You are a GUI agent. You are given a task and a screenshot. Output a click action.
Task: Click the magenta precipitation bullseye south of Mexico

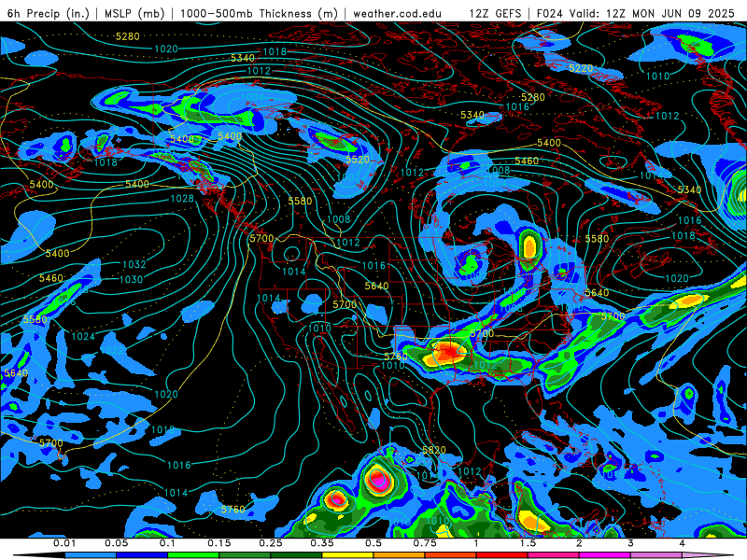click(x=377, y=479)
